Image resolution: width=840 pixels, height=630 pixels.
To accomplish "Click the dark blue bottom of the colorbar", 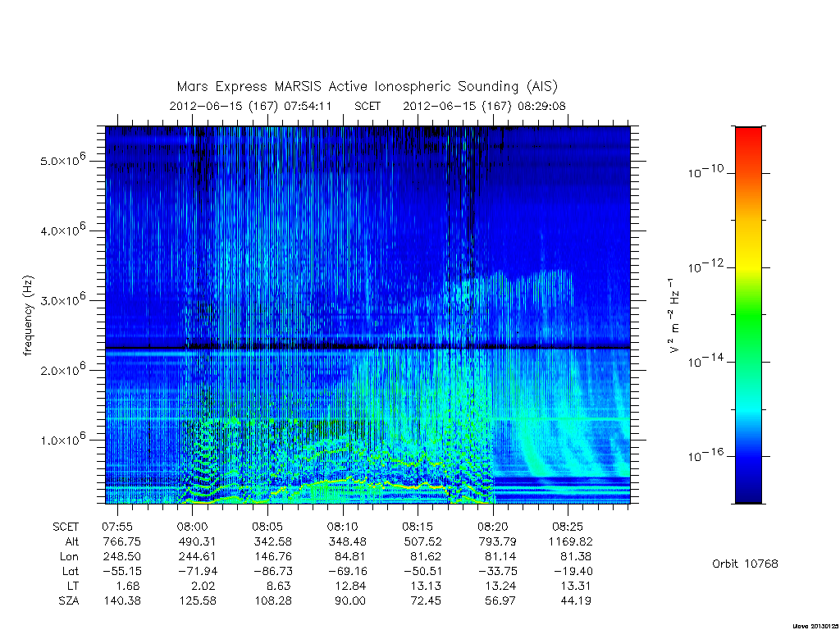I will [748, 493].
